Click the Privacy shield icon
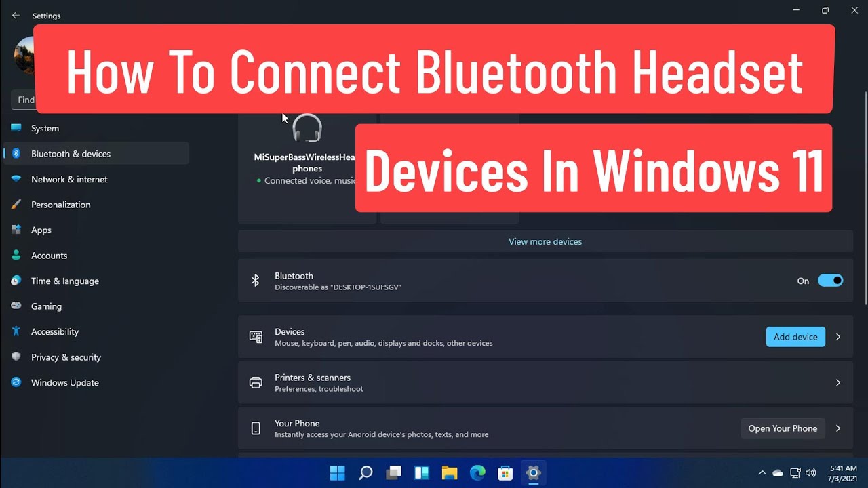Image resolution: width=868 pixels, height=488 pixels. (x=16, y=357)
